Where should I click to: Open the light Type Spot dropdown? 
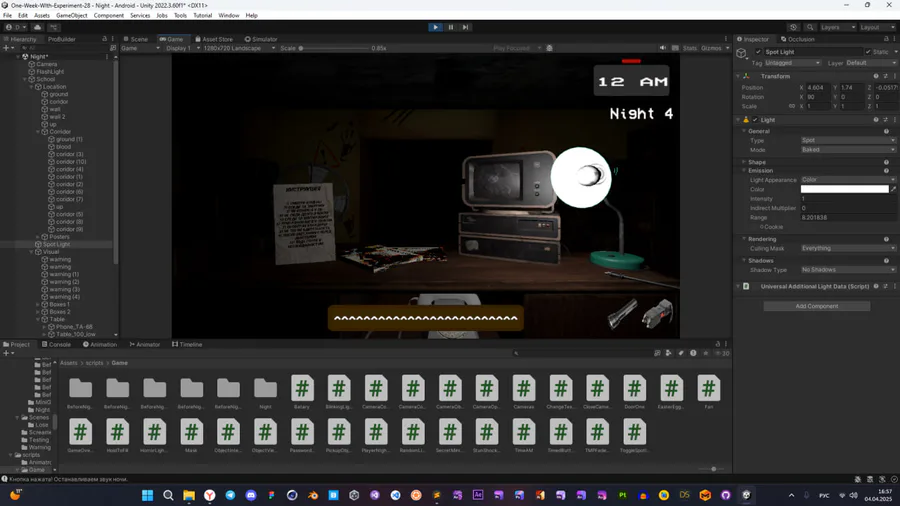pyautogui.click(x=848, y=140)
